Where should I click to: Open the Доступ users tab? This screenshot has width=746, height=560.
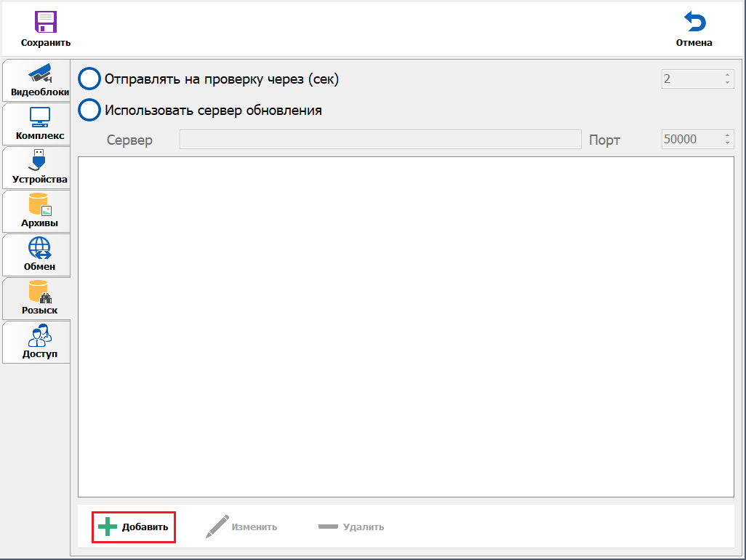point(39,343)
